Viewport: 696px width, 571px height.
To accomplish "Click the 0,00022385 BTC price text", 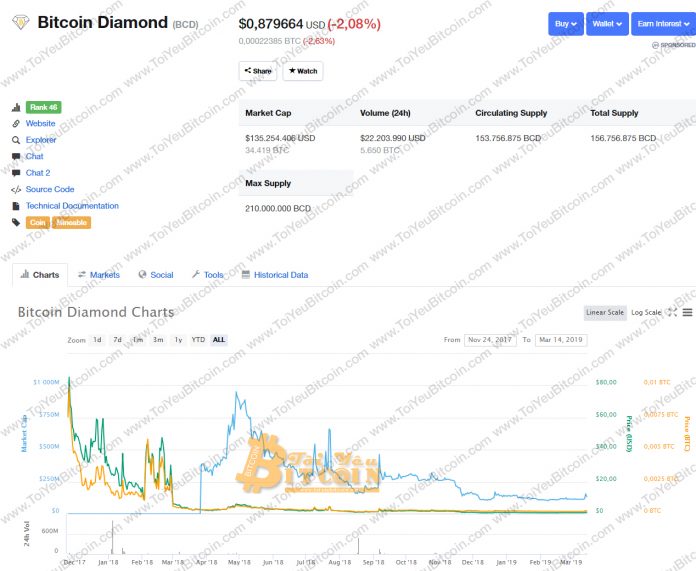I will click(x=269, y=41).
